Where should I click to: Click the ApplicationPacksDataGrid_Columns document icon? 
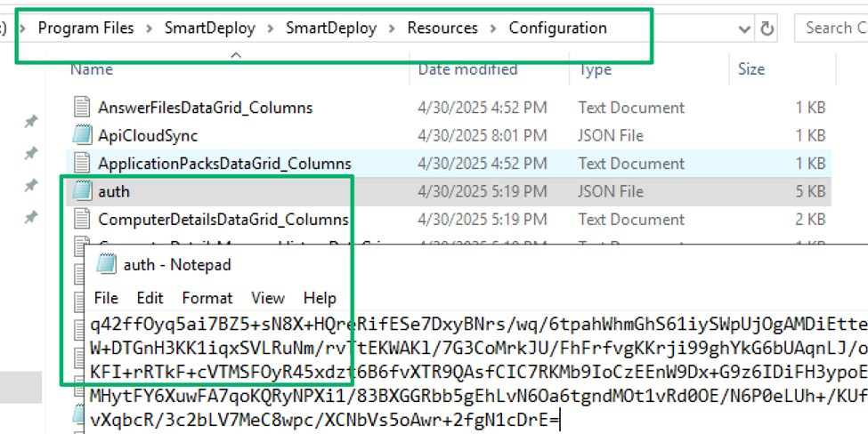[82, 163]
